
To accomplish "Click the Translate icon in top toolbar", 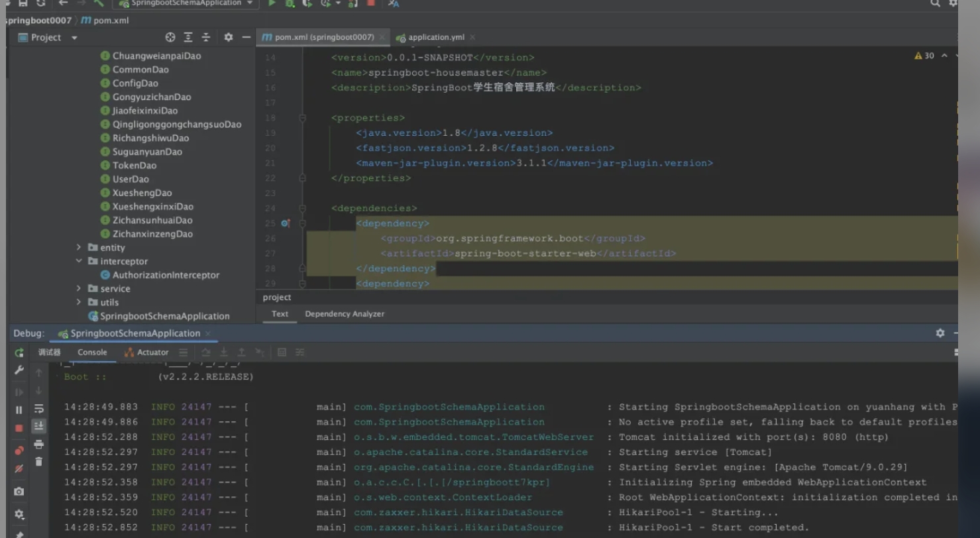I will pyautogui.click(x=394, y=3).
